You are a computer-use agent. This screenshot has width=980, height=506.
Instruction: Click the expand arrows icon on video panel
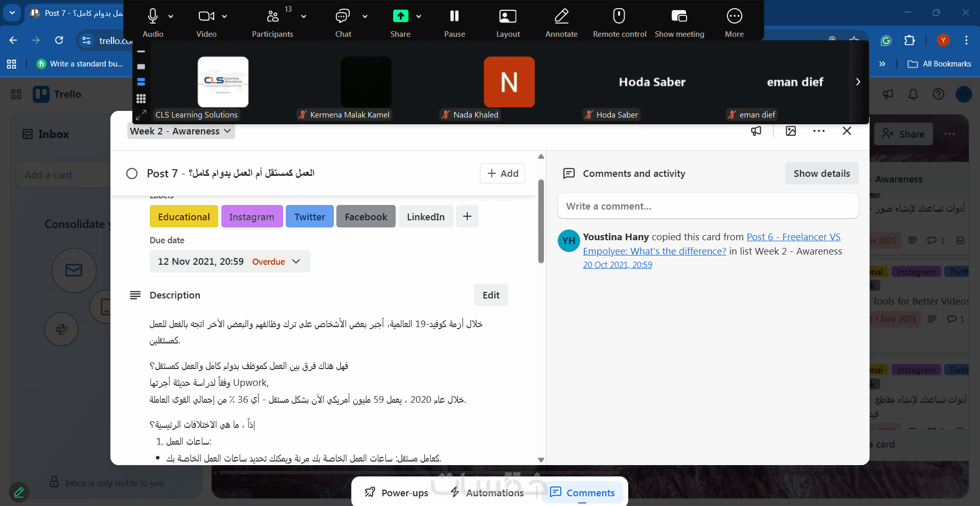(x=141, y=114)
